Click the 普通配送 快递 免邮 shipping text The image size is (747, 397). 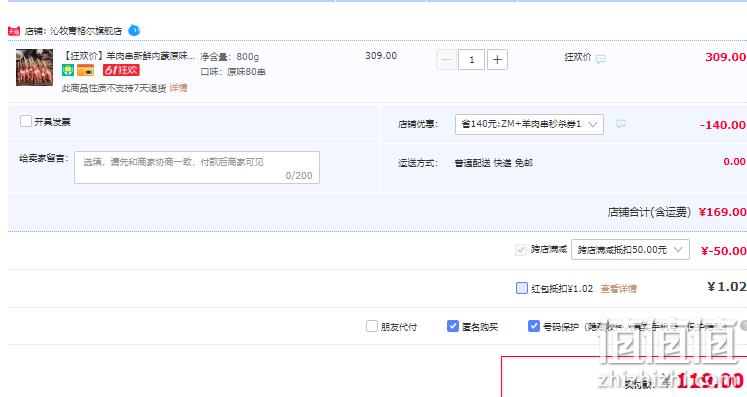[x=493, y=163]
